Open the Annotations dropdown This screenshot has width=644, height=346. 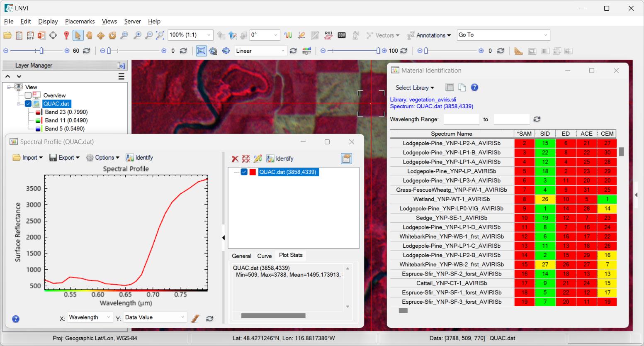(x=429, y=35)
